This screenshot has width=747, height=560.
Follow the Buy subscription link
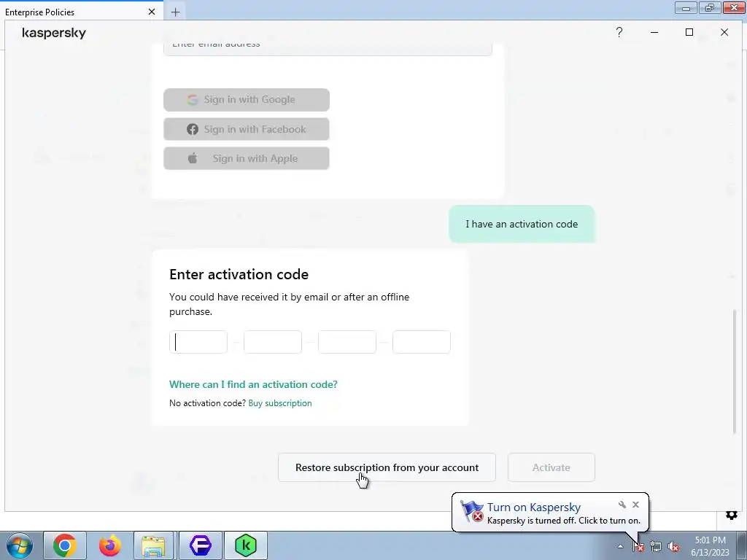[x=280, y=402]
